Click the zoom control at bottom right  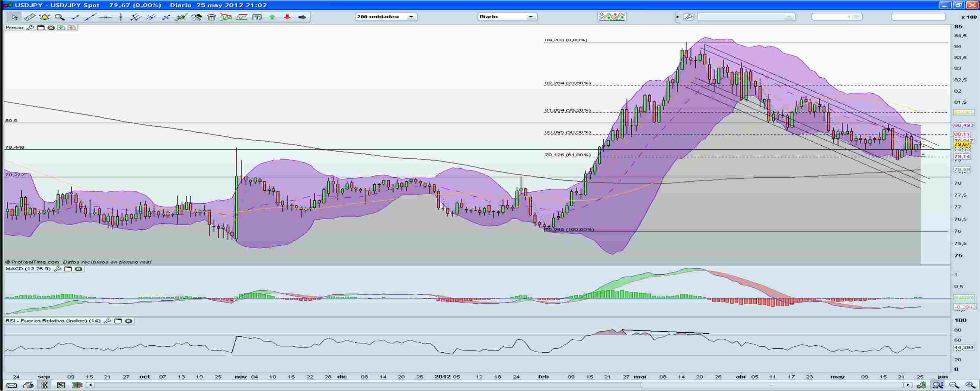968,384
